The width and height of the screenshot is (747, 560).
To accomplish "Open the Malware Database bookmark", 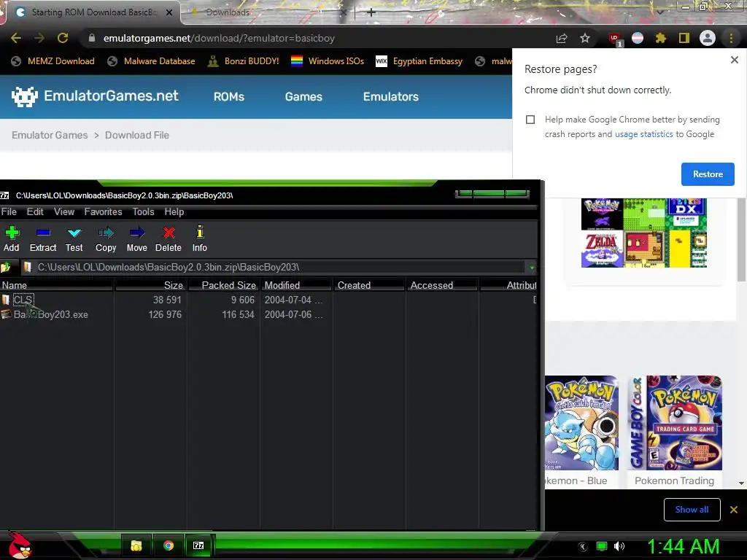I will tap(152, 61).
